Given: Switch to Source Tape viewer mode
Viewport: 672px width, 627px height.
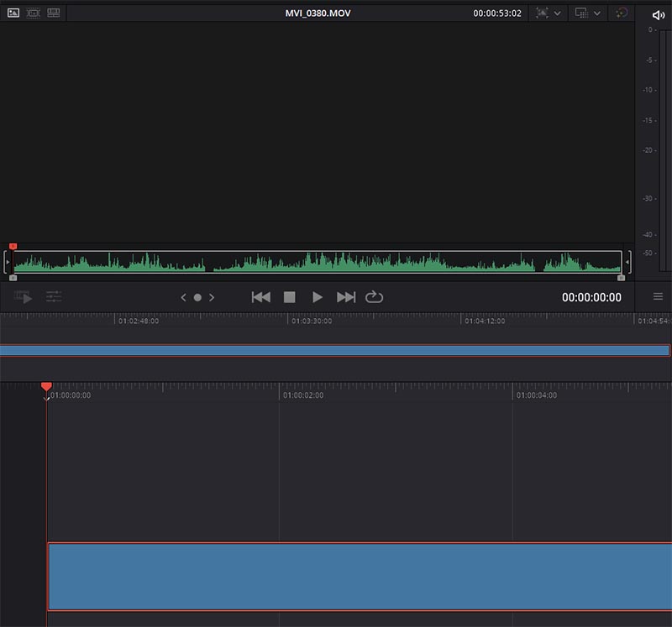Looking at the screenshot, I should 34,13.
